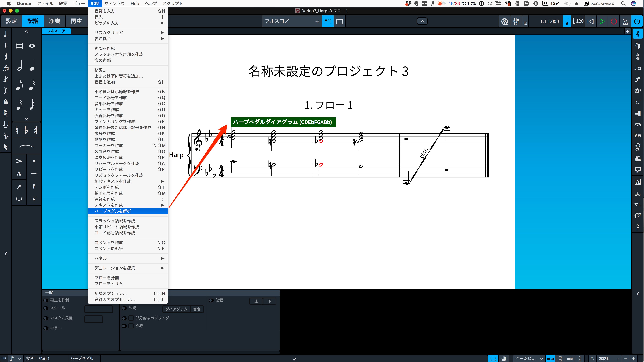Screen dimensions: 644x362
Task: Select the scissors cut tool
Action: 5,136
